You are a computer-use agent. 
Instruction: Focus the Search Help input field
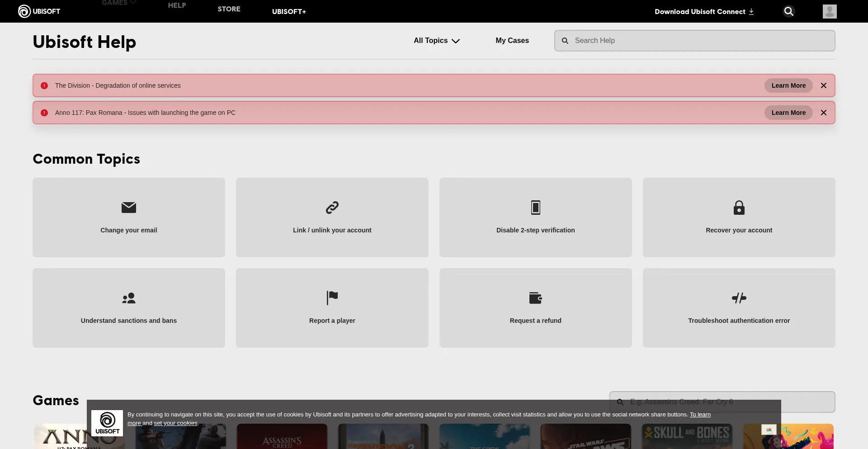[701, 41]
